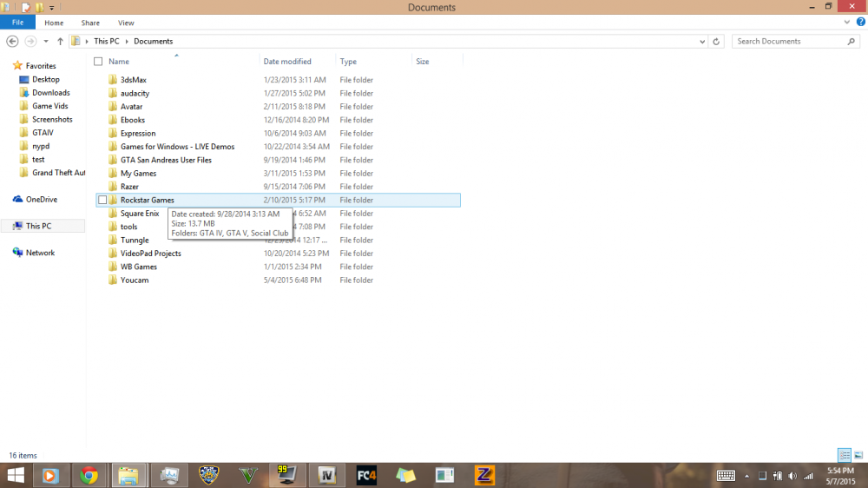Image resolution: width=868 pixels, height=488 pixels.
Task: Open Screenshots in the navigation pane
Action: (52, 119)
